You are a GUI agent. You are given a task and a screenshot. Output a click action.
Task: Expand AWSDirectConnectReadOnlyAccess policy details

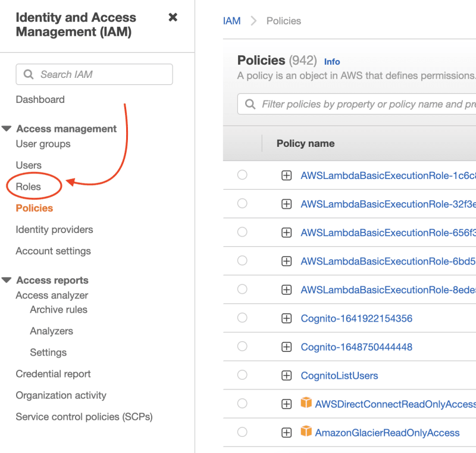(x=287, y=404)
